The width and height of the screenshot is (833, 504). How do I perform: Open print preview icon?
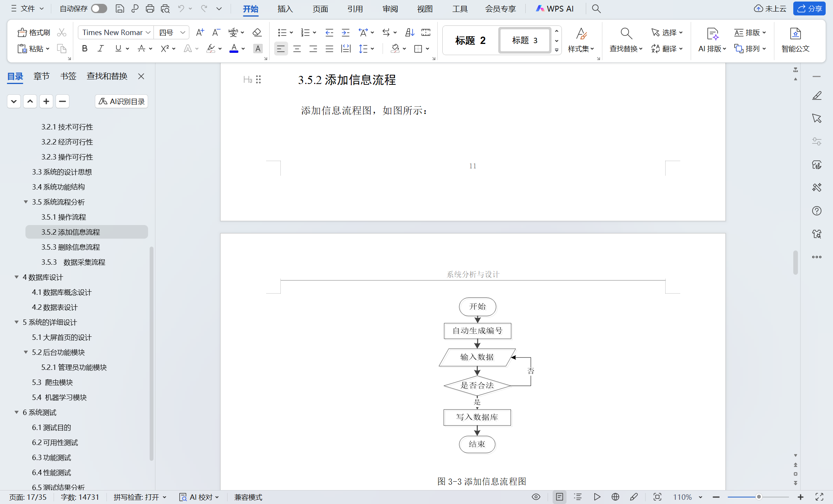point(165,8)
